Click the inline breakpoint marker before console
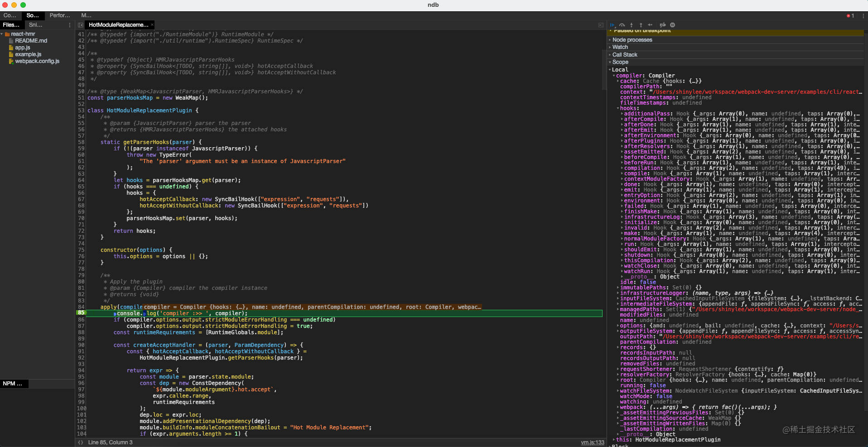Viewport: 868px width, 447px height. pos(115,313)
